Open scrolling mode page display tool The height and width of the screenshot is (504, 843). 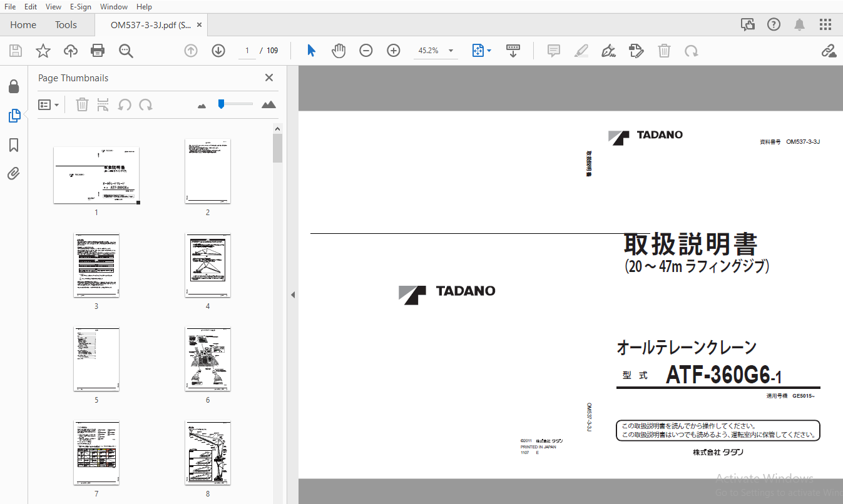(x=513, y=51)
